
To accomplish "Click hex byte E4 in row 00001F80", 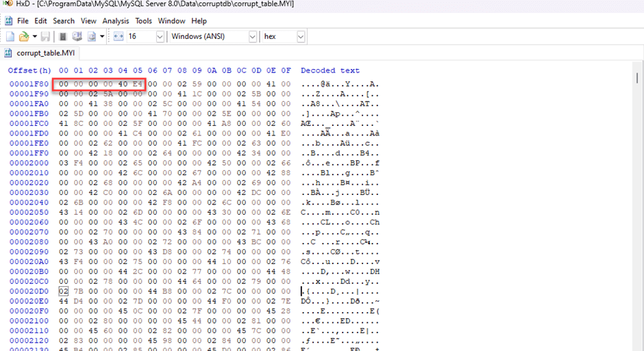I will click(x=138, y=84).
